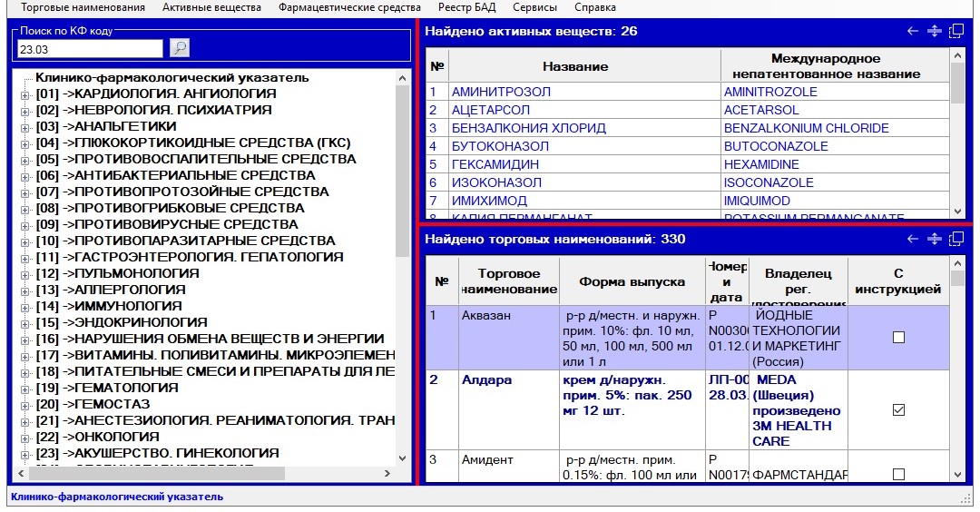
Task: Click detach window icon in trade names panel
Action: point(955,239)
